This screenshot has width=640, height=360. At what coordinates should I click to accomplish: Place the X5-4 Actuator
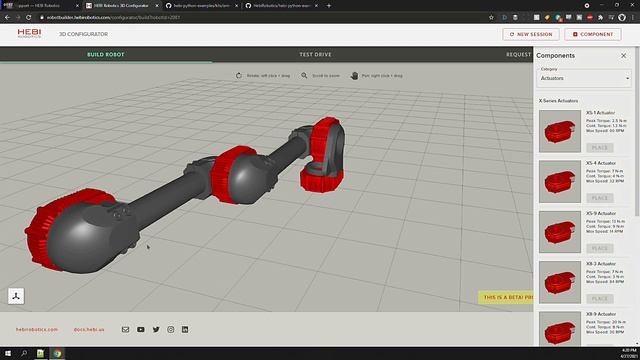coord(600,198)
